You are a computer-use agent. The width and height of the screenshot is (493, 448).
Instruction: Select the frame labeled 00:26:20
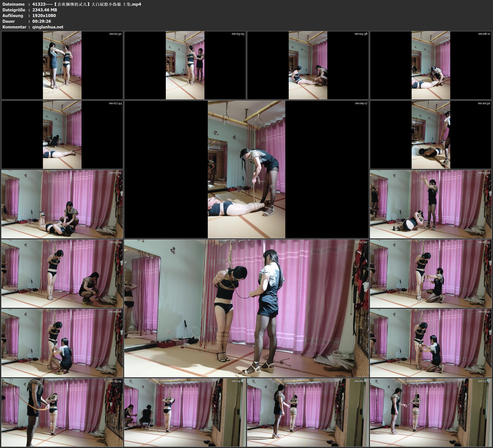point(308,412)
